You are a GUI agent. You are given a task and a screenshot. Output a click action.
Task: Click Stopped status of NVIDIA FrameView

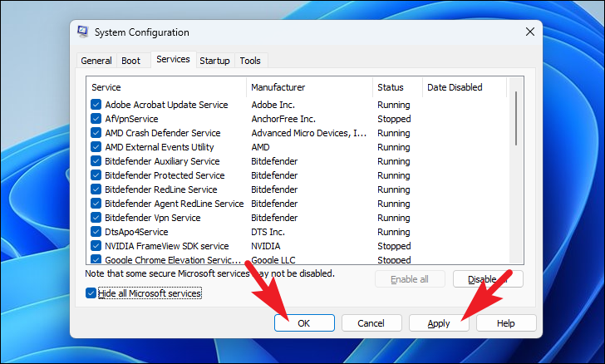pos(394,246)
